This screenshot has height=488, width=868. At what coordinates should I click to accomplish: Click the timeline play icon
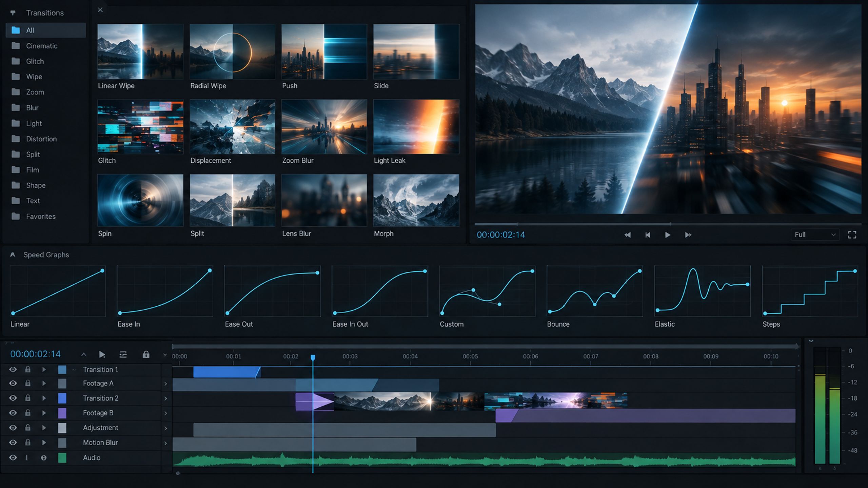[x=102, y=354]
